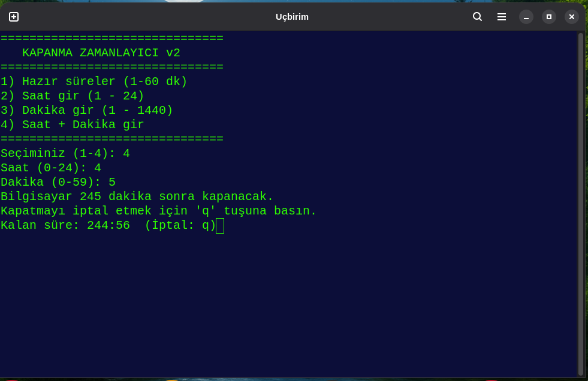Screen dimensions: 588x381
Task: Click the KAPANMA ZAMANLAYICI v2 heading
Action: tap(101, 53)
